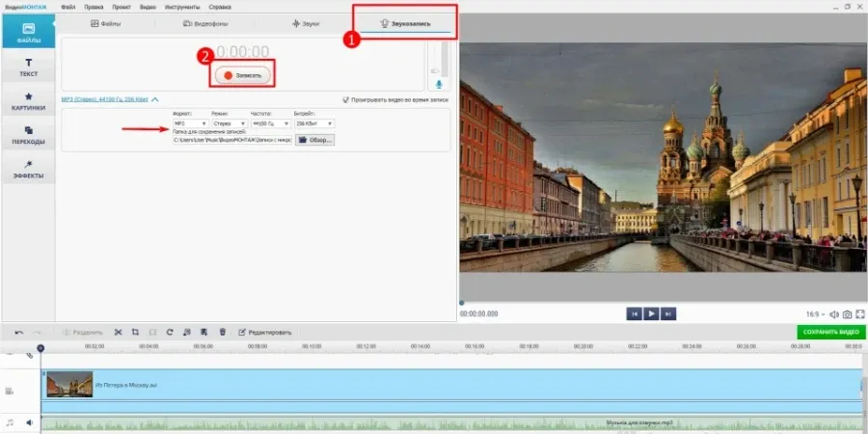Open the ТЕКСТ section in the sidebar
868x434 pixels.
(28, 68)
